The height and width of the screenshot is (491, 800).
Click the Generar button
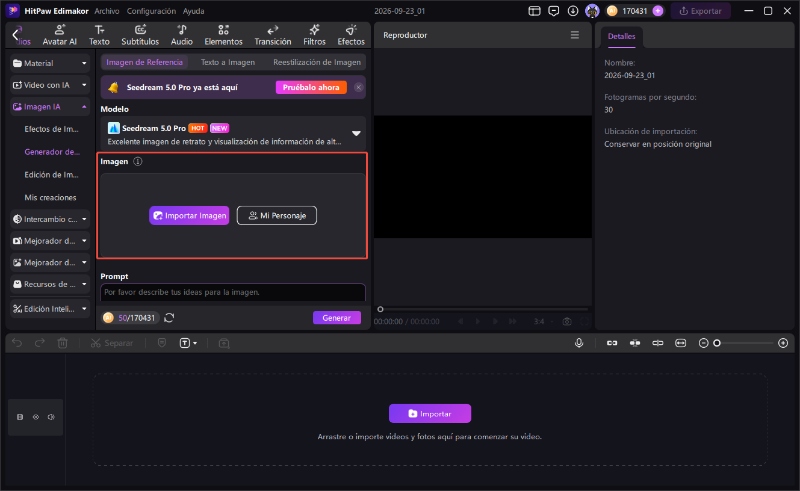pyautogui.click(x=337, y=317)
